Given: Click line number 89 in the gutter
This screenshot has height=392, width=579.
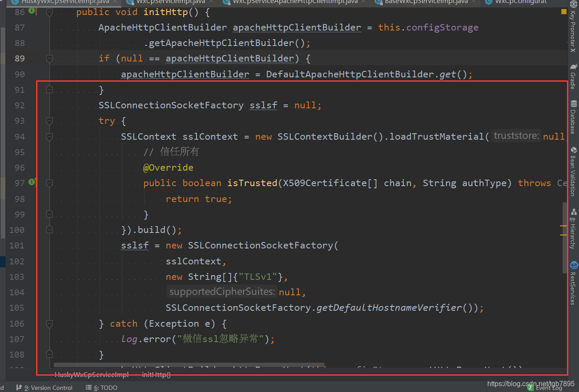Looking at the screenshot, I should (x=20, y=58).
